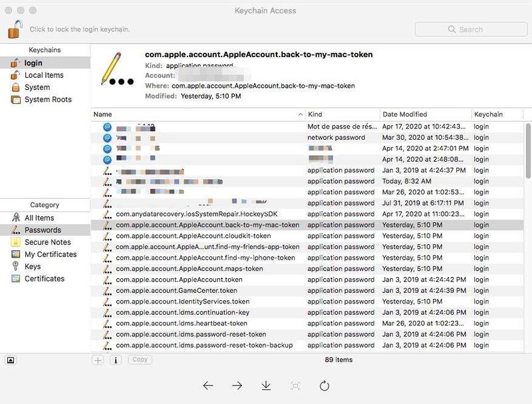Screen dimensions: 532x404
Task: Click the Secure Notes yellow note icon
Action: (x=15, y=242)
